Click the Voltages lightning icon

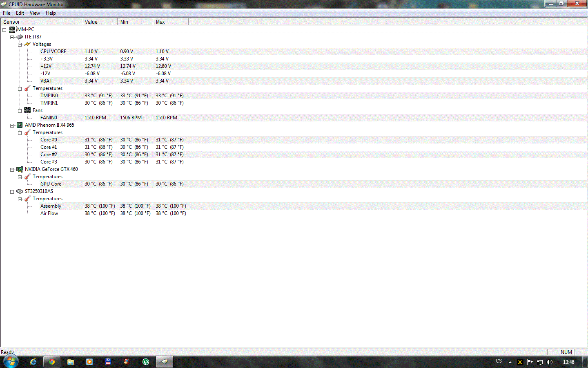(x=27, y=44)
